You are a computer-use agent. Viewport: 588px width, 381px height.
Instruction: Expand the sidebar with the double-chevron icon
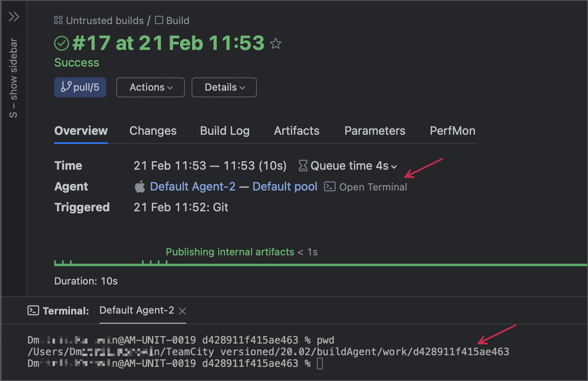click(14, 17)
